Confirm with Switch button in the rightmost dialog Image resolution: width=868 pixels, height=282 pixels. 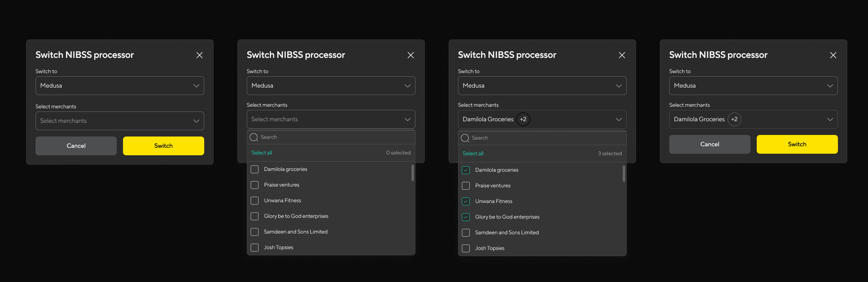pos(797,144)
